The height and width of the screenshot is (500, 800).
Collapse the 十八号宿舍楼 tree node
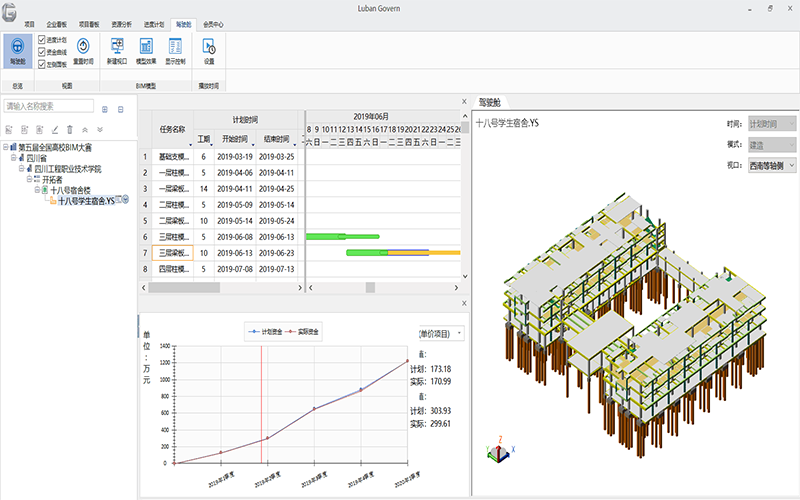pyautogui.click(x=37, y=190)
